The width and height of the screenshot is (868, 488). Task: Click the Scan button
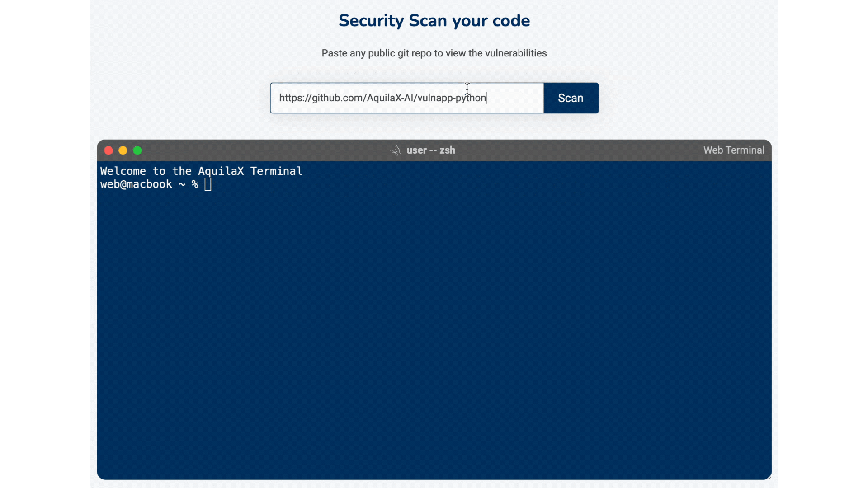(571, 98)
